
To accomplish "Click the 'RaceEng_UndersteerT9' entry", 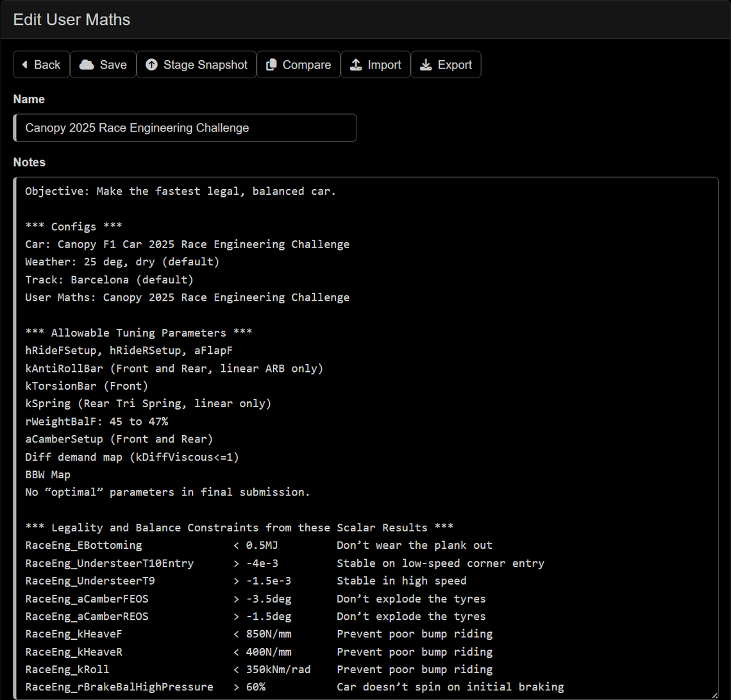I will point(90,581).
